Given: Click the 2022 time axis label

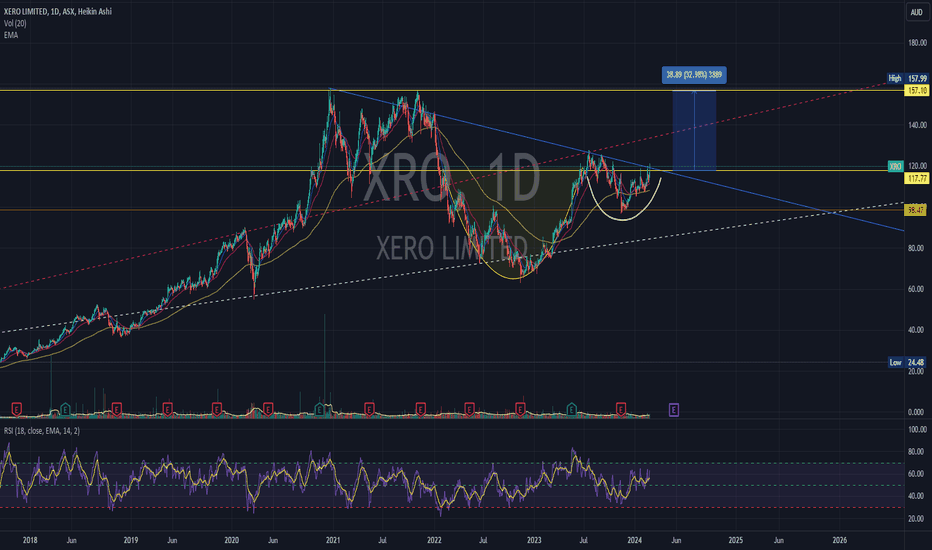Looking at the screenshot, I should (x=434, y=540).
